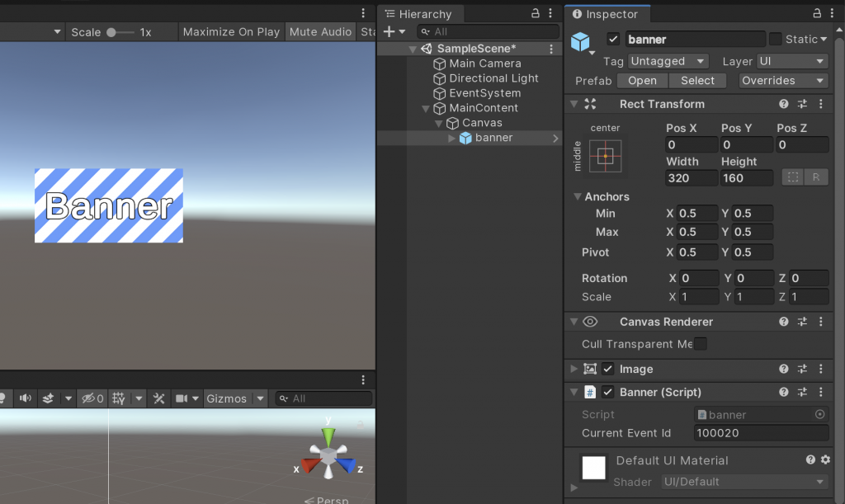Open the component tools wrench icon
845x504 pixels.
(x=158, y=398)
